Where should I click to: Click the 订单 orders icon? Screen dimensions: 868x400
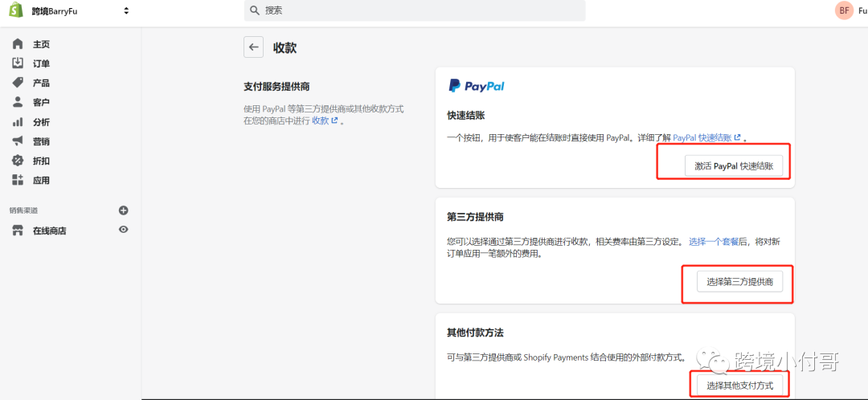click(18, 63)
